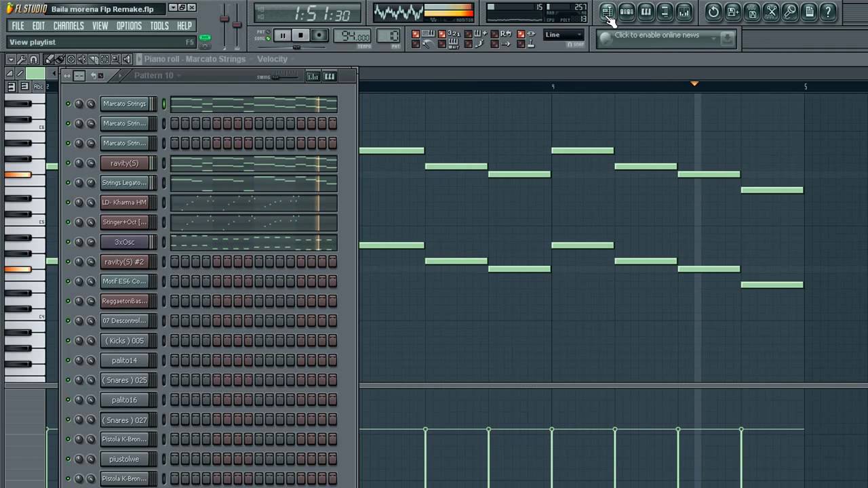Select the draw pencil tool
This screenshot has height=488, width=868.
click(x=48, y=59)
